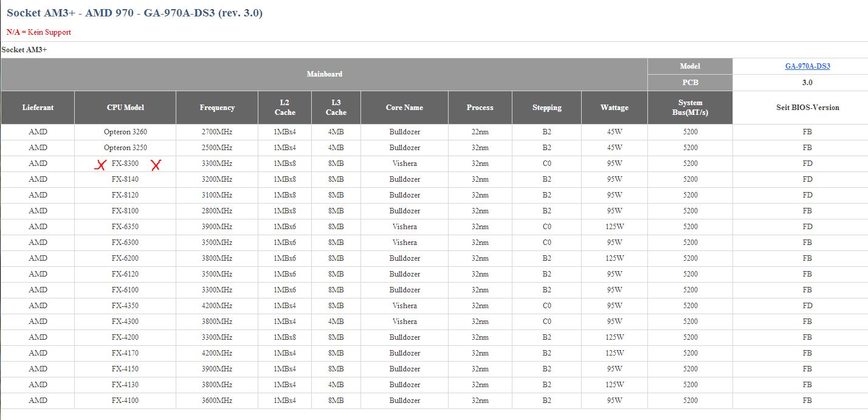
Task: Select the "FX-4130" CPU model cell
Action: (125, 385)
